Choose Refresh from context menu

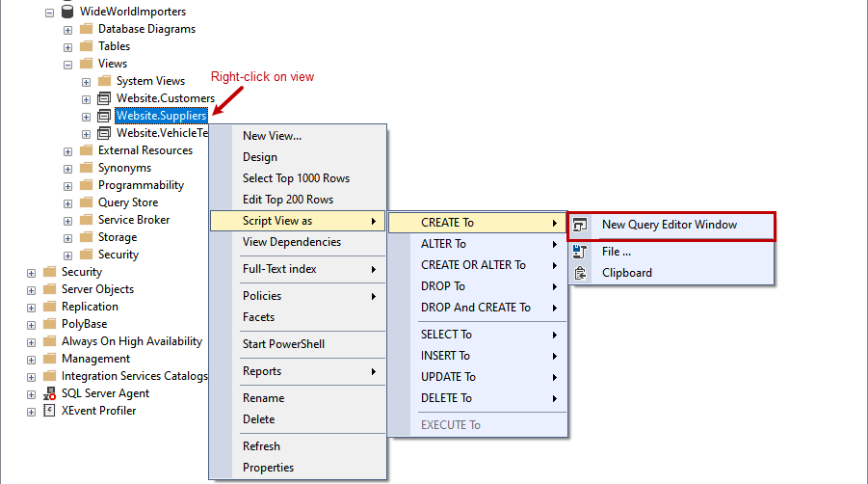tap(298, 446)
